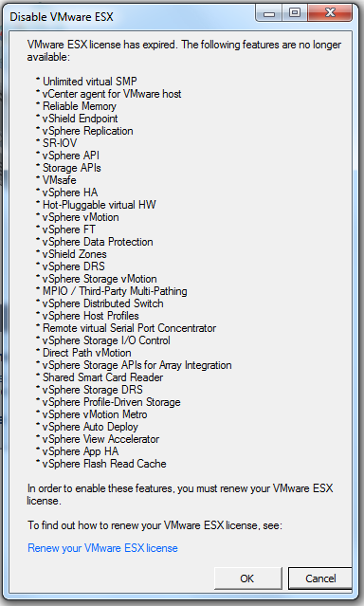Click the vSphere vMotion Metro entry
The image size is (364, 606).
[95, 415]
